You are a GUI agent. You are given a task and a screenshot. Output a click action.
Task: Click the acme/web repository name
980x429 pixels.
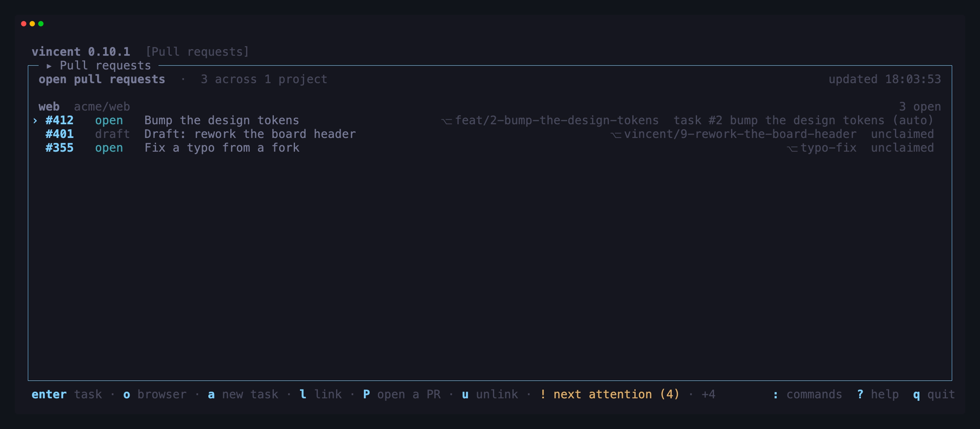pyautogui.click(x=102, y=107)
